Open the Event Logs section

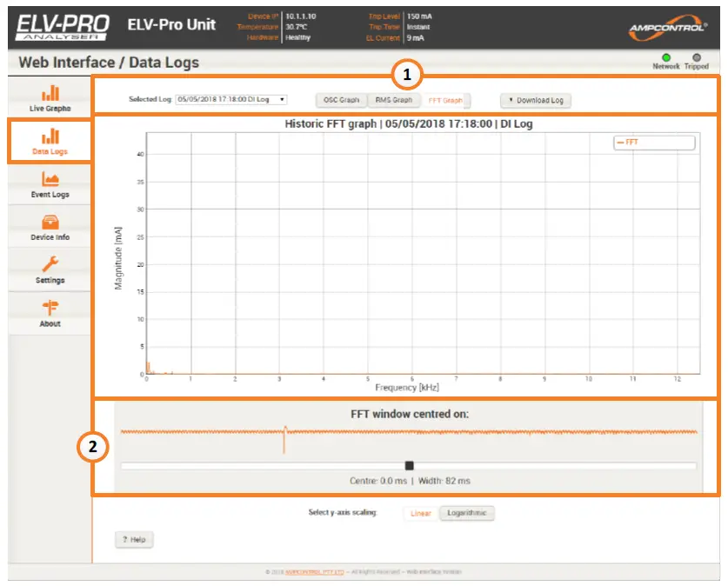(x=50, y=184)
